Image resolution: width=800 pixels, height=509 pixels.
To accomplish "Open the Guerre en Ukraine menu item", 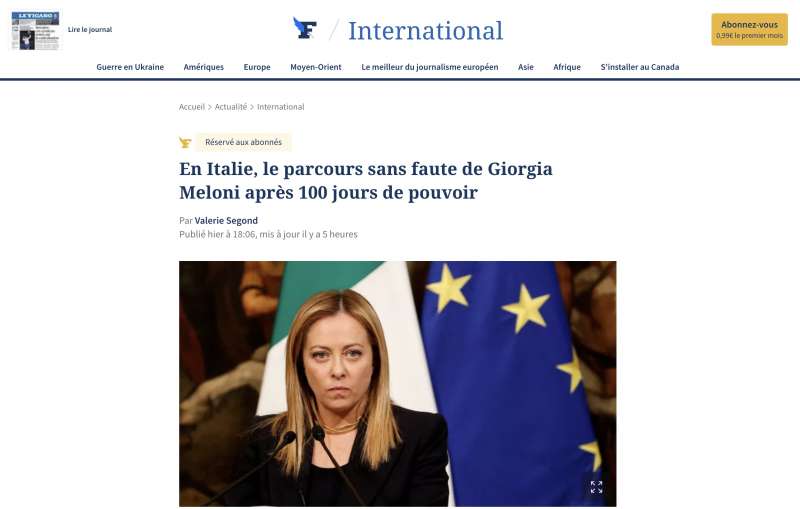I will [130, 67].
